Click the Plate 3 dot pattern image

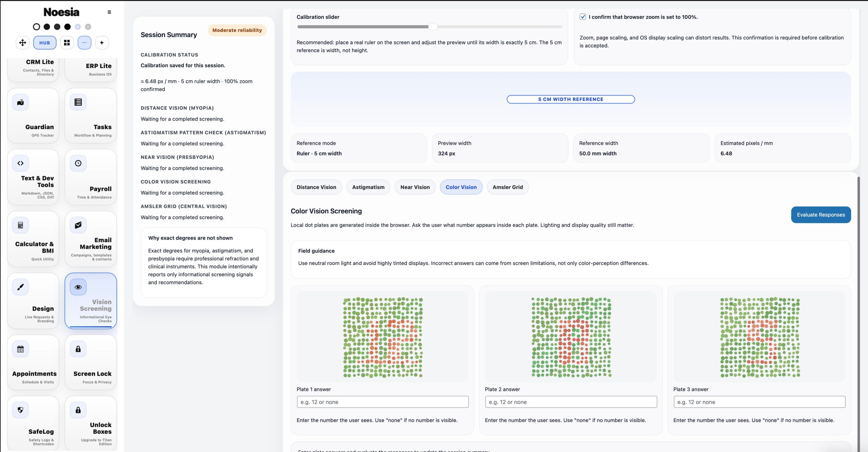coord(760,337)
